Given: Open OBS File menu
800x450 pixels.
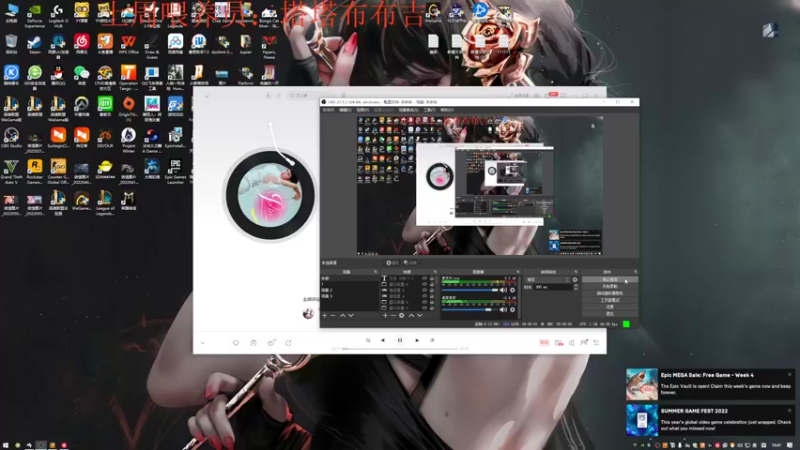Looking at the screenshot, I should pyautogui.click(x=328, y=110).
